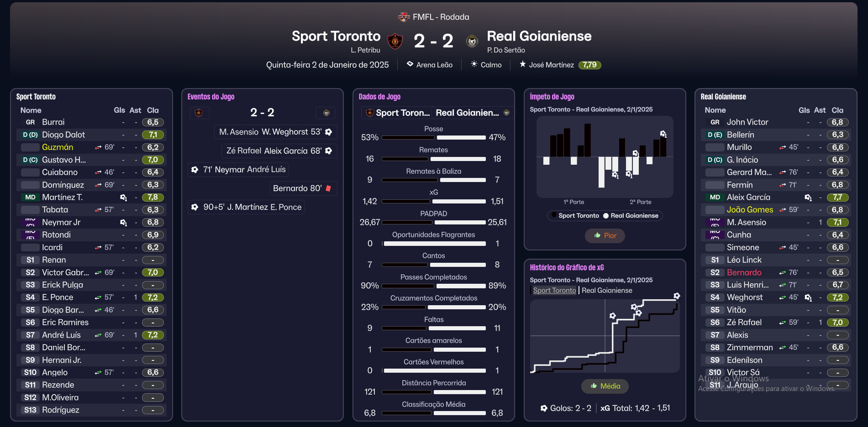
Task: Click the Real Goianiense club badge in header
Action: point(472,41)
